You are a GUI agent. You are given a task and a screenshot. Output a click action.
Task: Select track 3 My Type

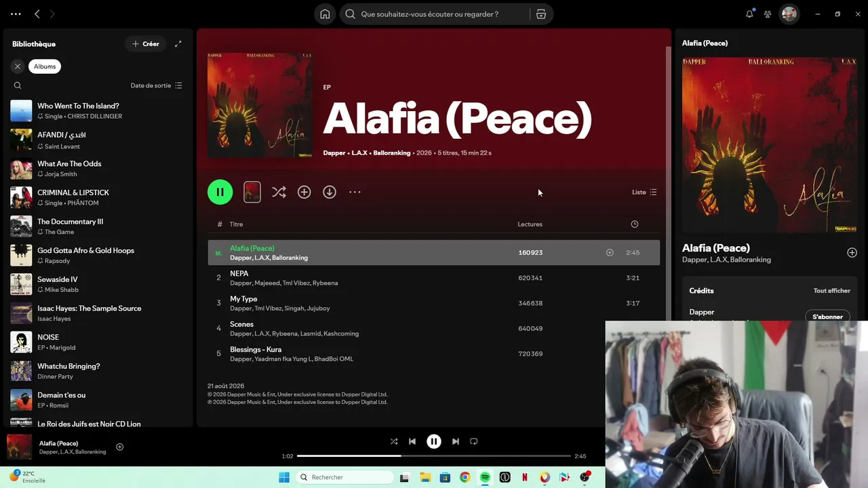(433, 304)
